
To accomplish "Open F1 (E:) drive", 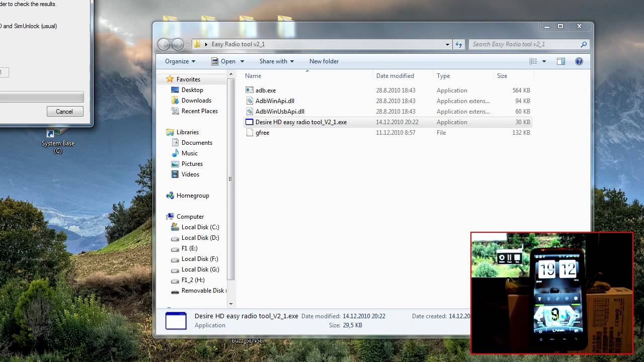I will coord(189,248).
